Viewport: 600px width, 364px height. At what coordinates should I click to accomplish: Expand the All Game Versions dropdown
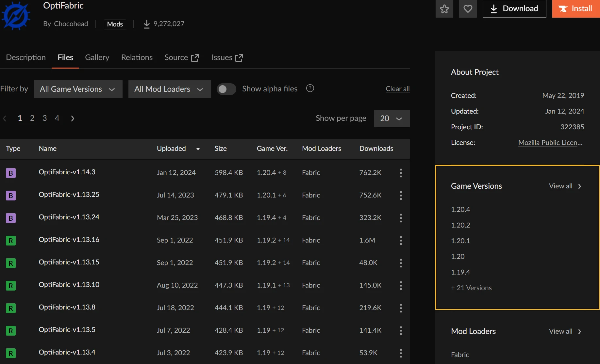pos(78,89)
